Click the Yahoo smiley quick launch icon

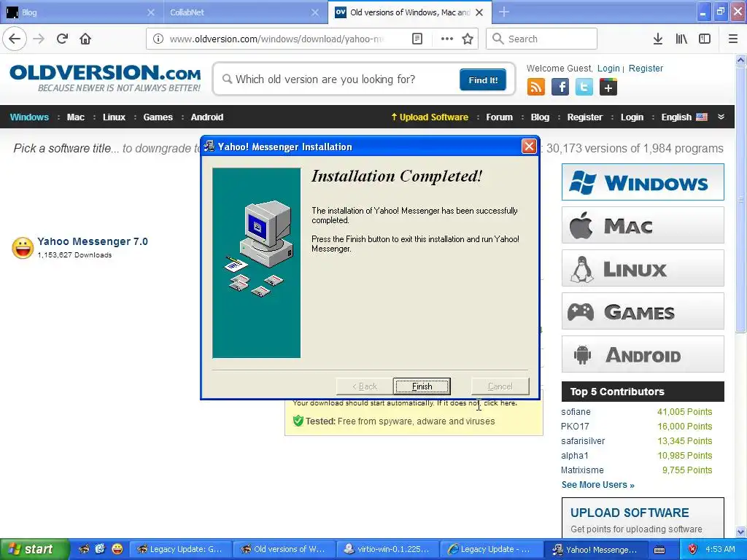[117, 548]
